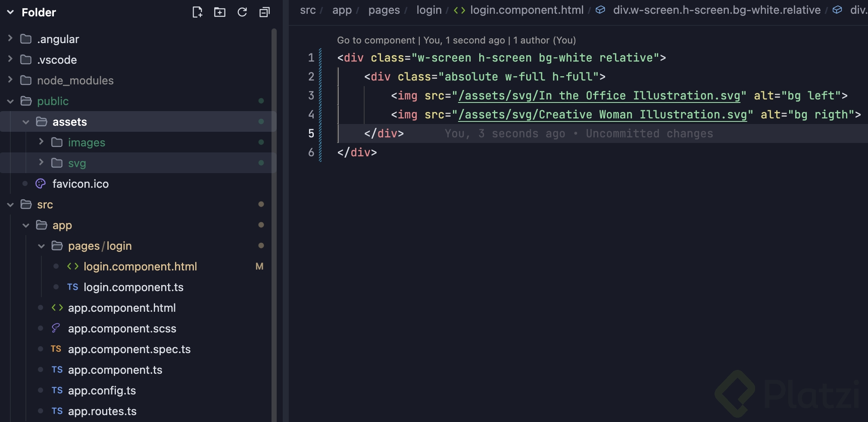The image size is (868, 422).
Task: Click the '1 author (You)' CodeLens link
Action: pos(544,40)
